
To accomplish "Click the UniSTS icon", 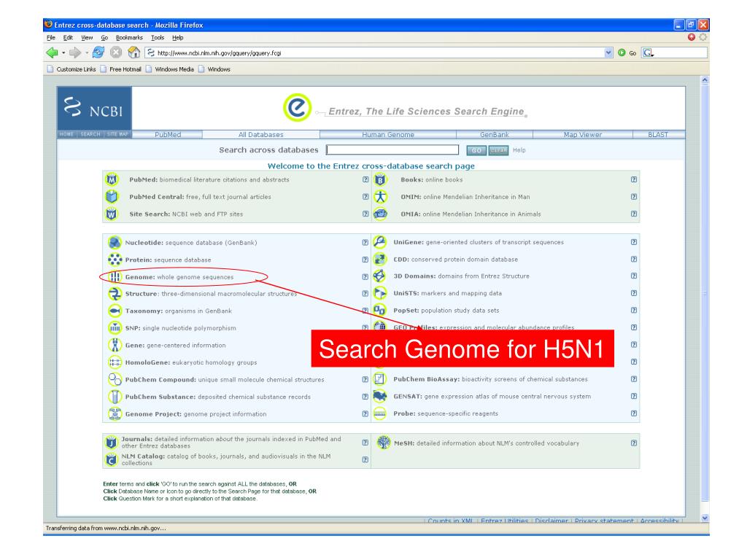I will pyautogui.click(x=379, y=293).
